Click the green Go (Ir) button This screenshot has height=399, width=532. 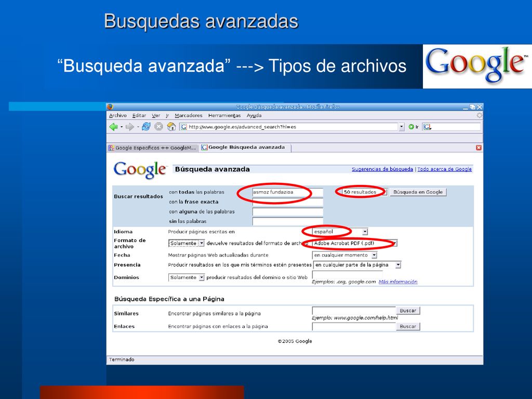(x=413, y=127)
